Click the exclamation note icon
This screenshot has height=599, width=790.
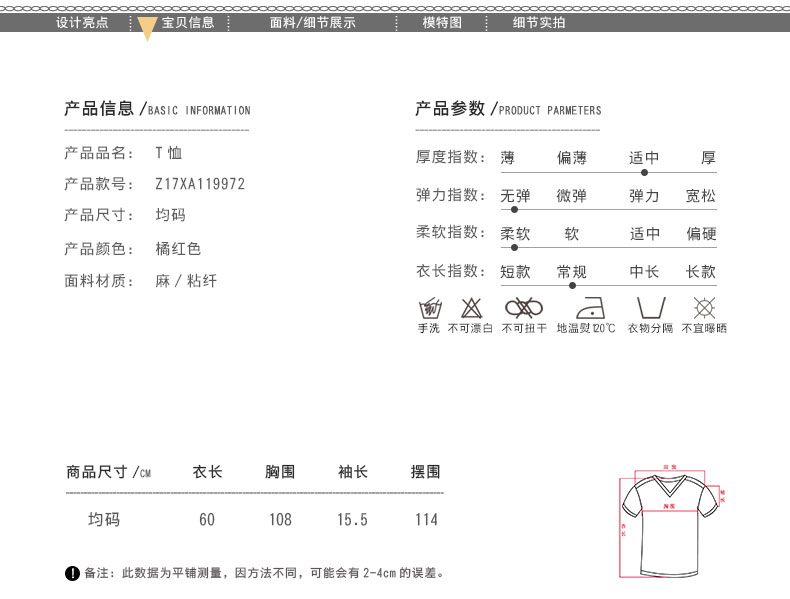(73, 573)
